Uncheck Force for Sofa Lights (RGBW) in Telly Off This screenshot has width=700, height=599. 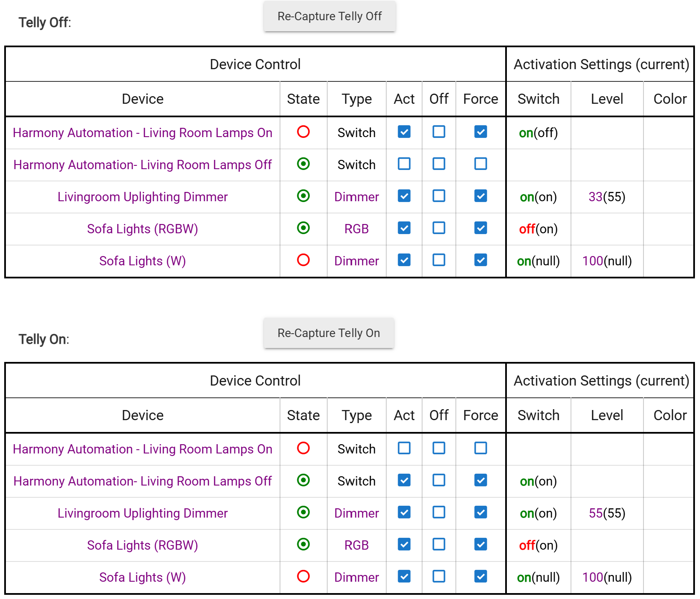coord(480,228)
